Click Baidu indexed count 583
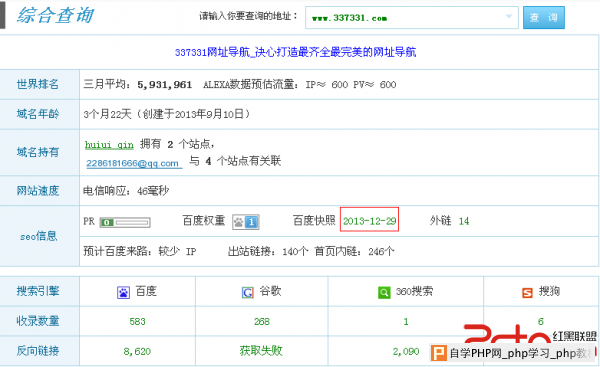The height and width of the screenshot is (367, 600). 137,321
